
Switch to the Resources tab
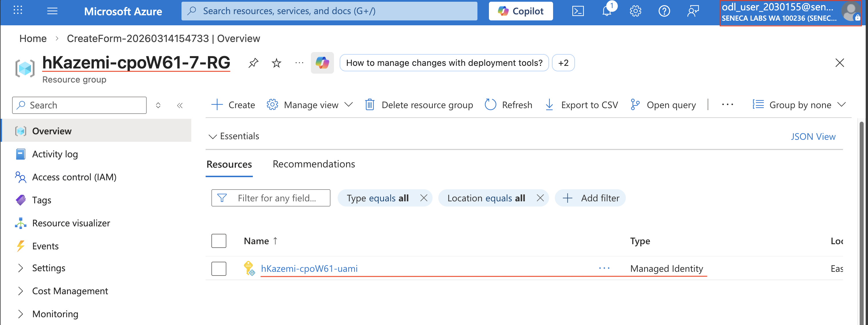tap(229, 164)
